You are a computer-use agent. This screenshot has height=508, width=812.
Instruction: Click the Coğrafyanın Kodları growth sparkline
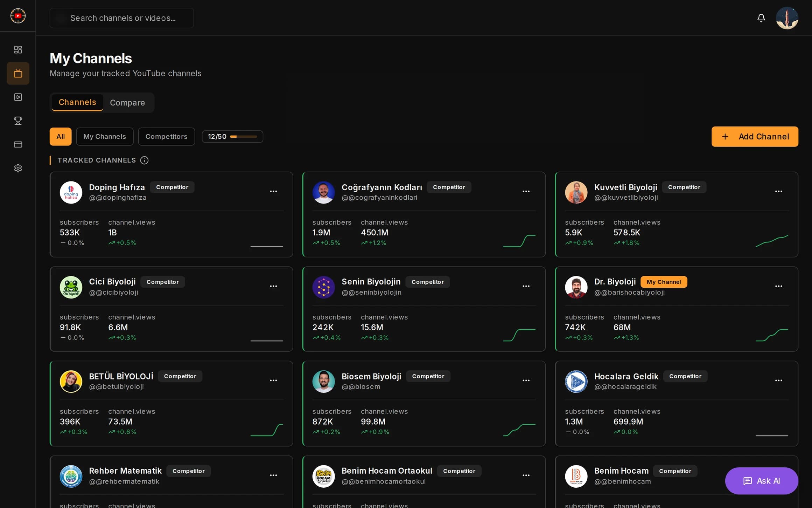pos(519,241)
